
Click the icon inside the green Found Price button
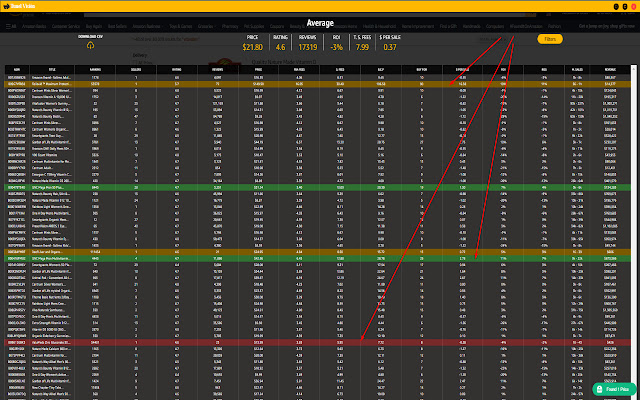pyautogui.click(x=601, y=388)
